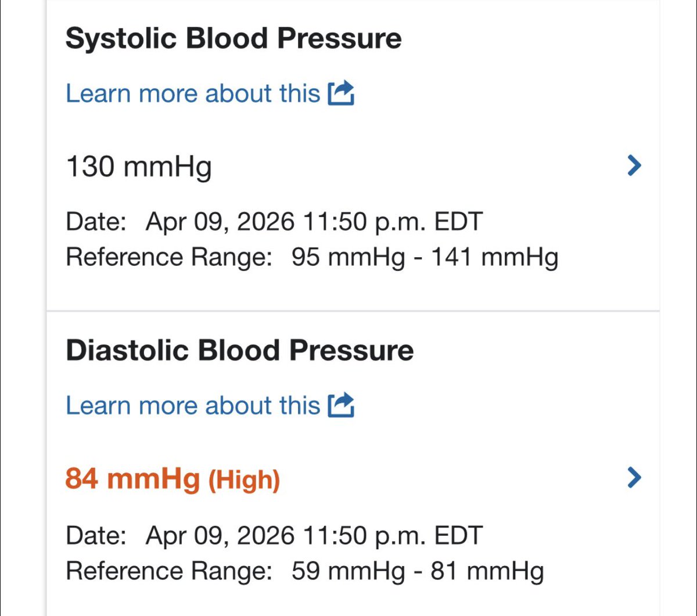The image size is (697, 616).
Task: Select the Reference Range label under Systolic
Action: 169,257
